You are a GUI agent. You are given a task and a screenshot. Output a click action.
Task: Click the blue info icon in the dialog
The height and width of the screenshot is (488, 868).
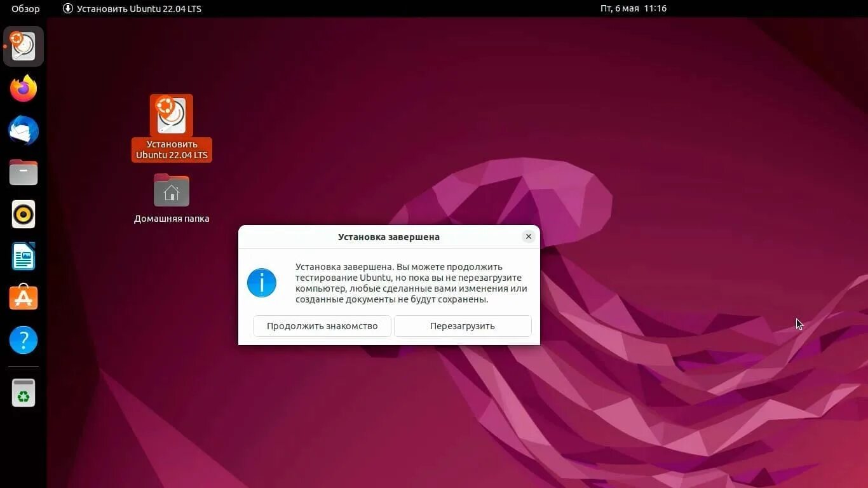[262, 283]
